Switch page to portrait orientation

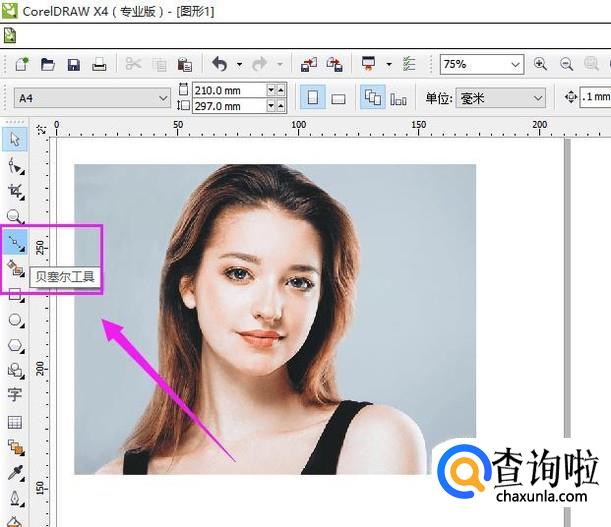coord(313,98)
